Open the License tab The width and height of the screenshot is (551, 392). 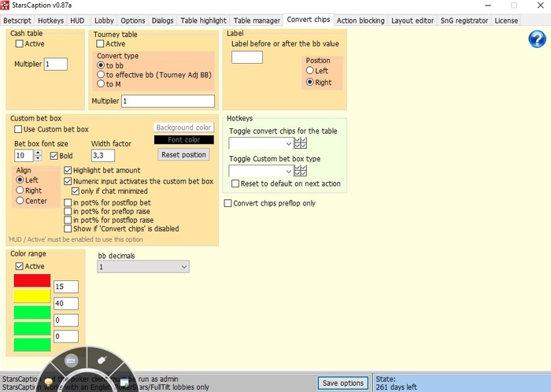[506, 20]
